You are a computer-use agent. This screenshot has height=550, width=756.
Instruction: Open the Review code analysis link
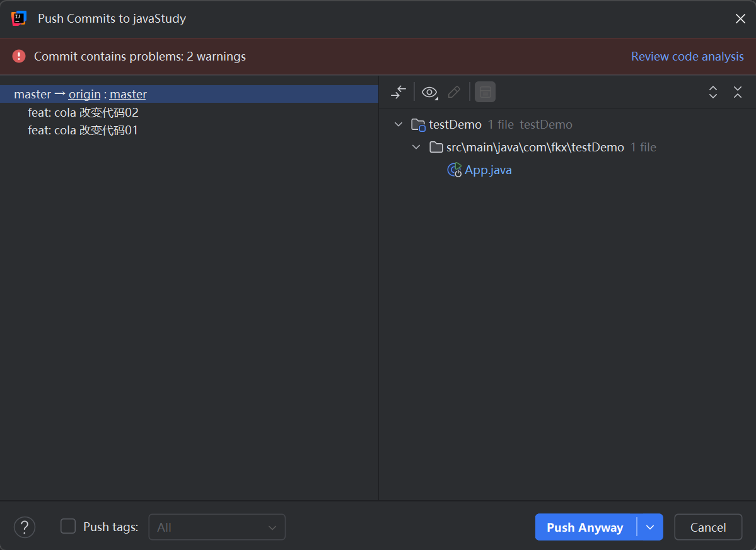687,56
